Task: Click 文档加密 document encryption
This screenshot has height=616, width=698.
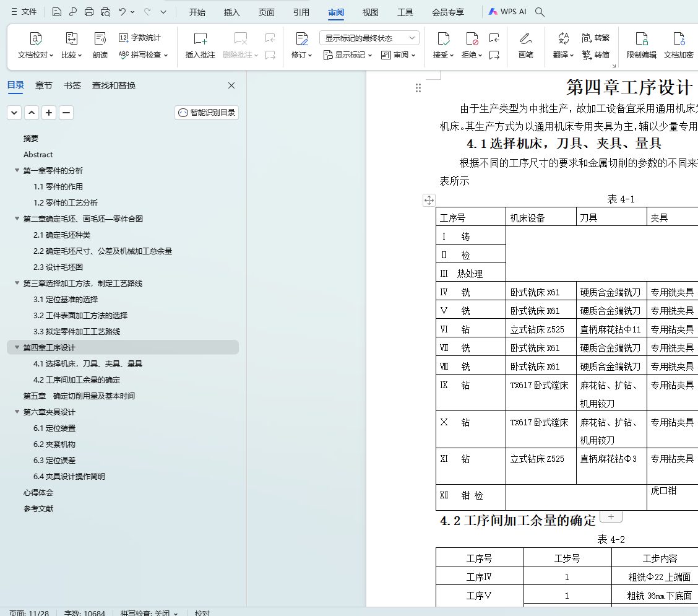Action: pyautogui.click(x=678, y=45)
